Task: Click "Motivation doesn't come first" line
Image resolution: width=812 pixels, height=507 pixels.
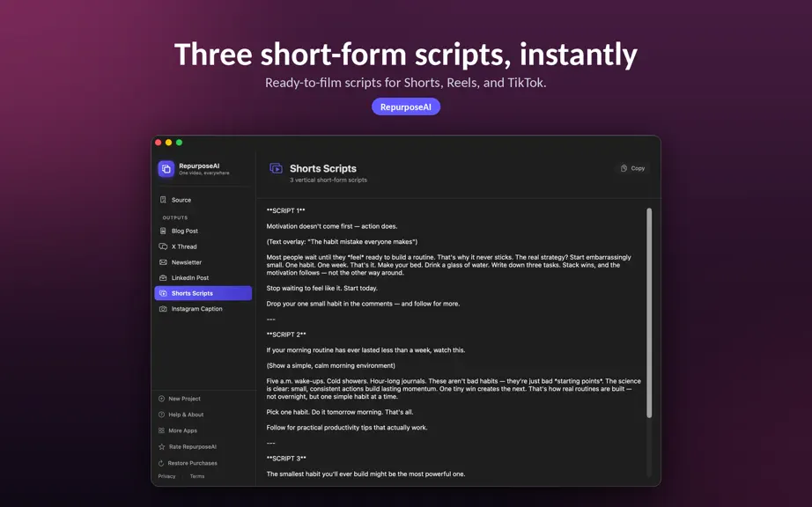Action: 332,226
